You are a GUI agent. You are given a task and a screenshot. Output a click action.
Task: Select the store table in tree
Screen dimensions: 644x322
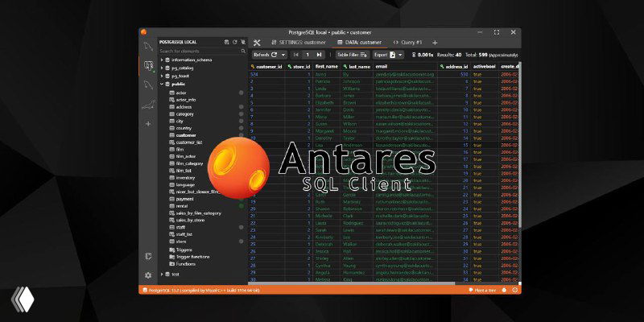click(180, 241)
